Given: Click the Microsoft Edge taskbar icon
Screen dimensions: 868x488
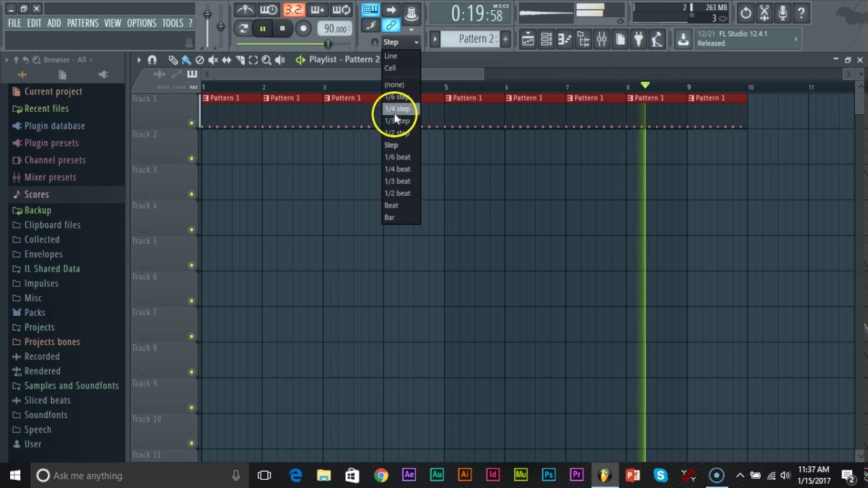Looking at the screenshot, I should point(296,475).
